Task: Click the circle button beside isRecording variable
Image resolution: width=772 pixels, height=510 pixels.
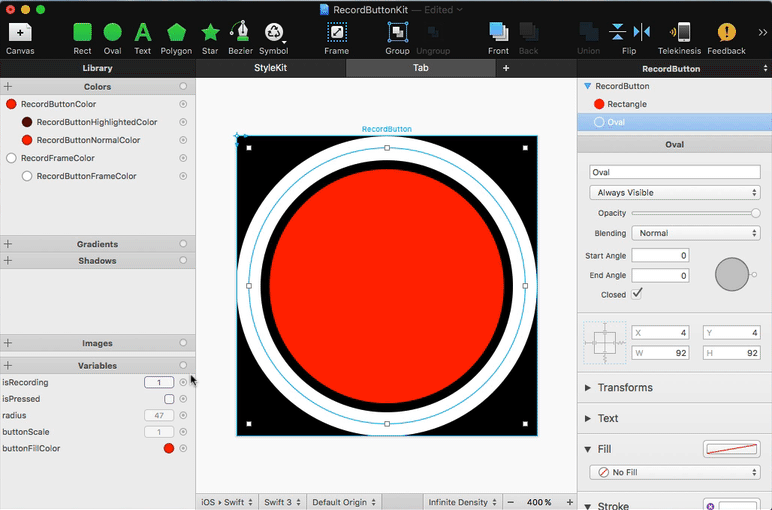Action: [x=183, y=382]
